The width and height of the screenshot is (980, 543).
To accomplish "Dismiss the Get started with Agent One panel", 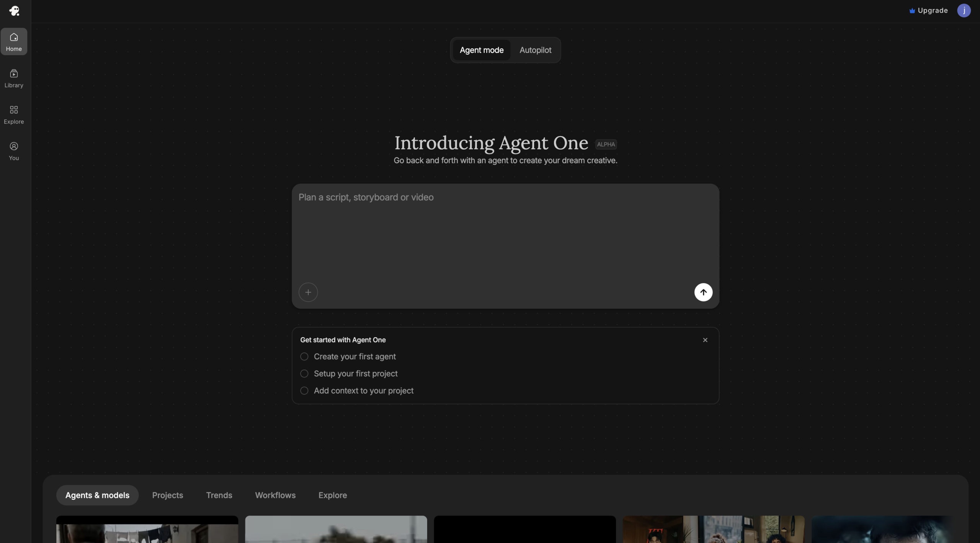I will click(x=705, y=340).
